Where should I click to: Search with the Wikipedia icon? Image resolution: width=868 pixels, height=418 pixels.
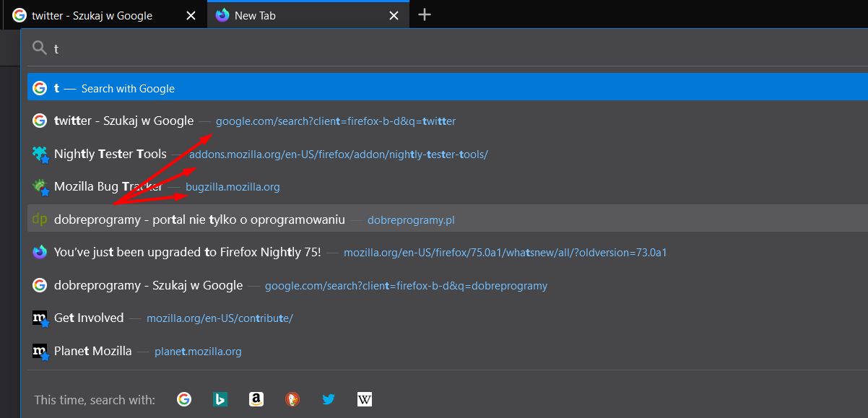click(x=365, y=399)
